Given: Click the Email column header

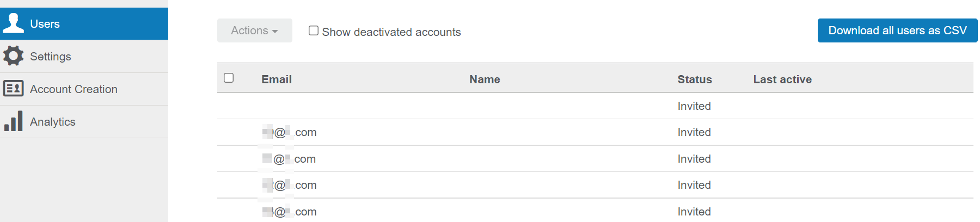Looking at the screenshot, I should pos(277,79).
